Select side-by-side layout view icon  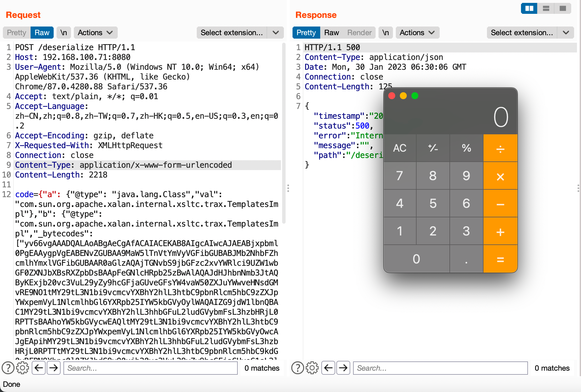[529, 8]
